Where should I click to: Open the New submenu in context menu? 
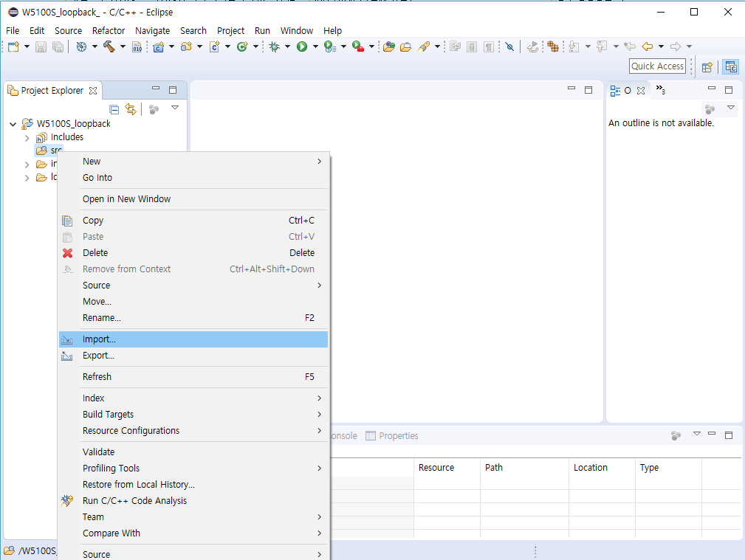tap(193, 162)
